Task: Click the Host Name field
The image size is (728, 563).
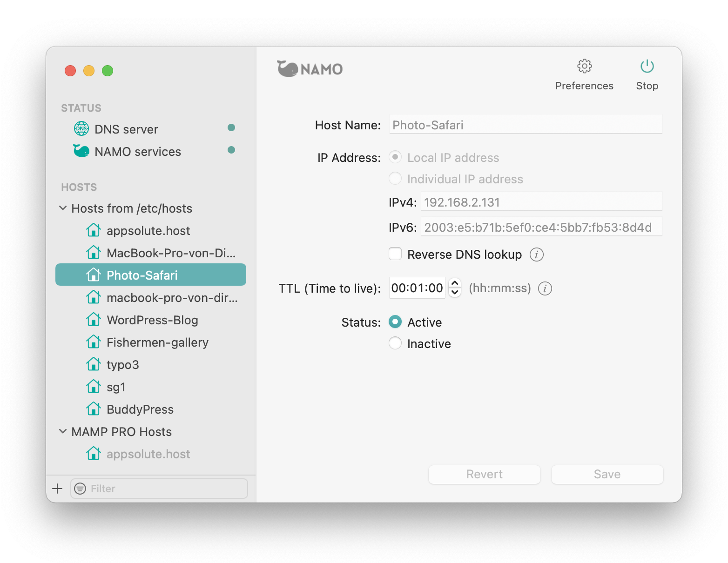Action: pos(526,125)
